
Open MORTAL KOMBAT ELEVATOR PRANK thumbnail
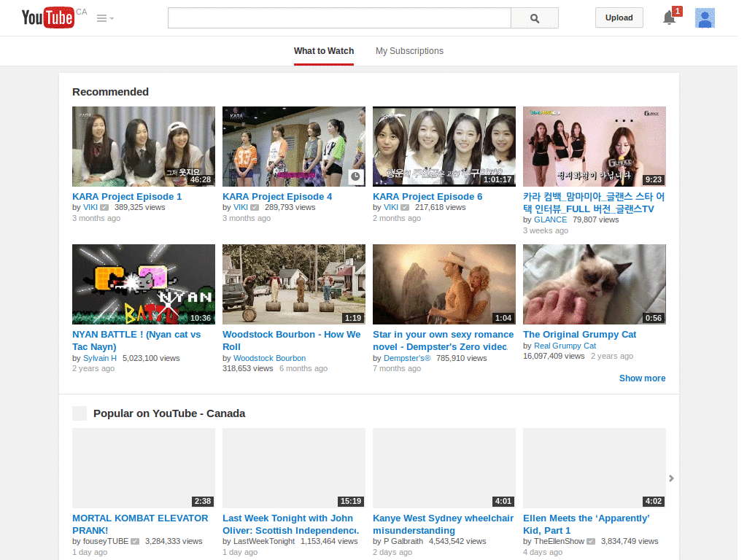pos(144,468)
